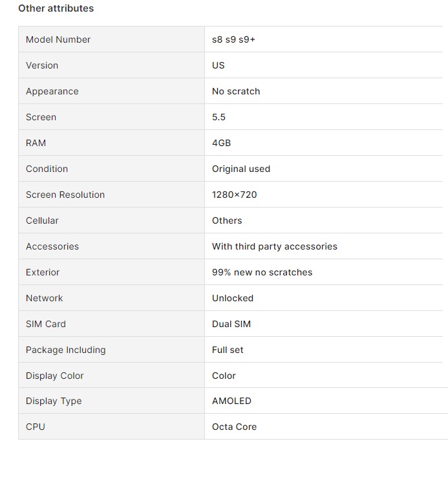
Task: Select With third party accessories text
Action: click(x=275, y=246)
